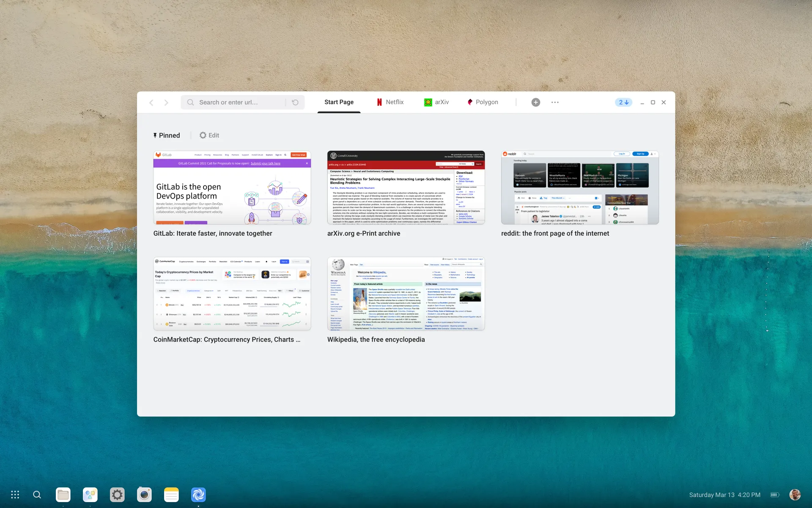
Task: Reload the page with the refresh icon
Action: point(295,102)
